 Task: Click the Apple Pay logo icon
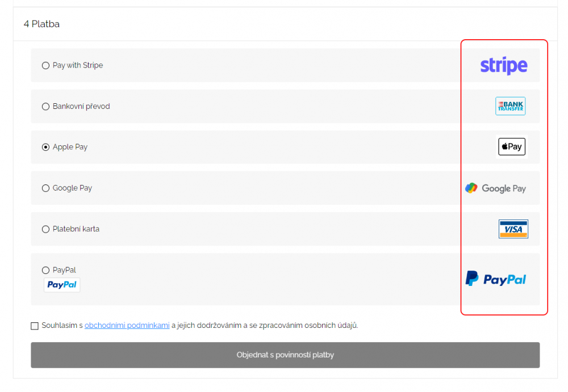(x=512, y=146)
